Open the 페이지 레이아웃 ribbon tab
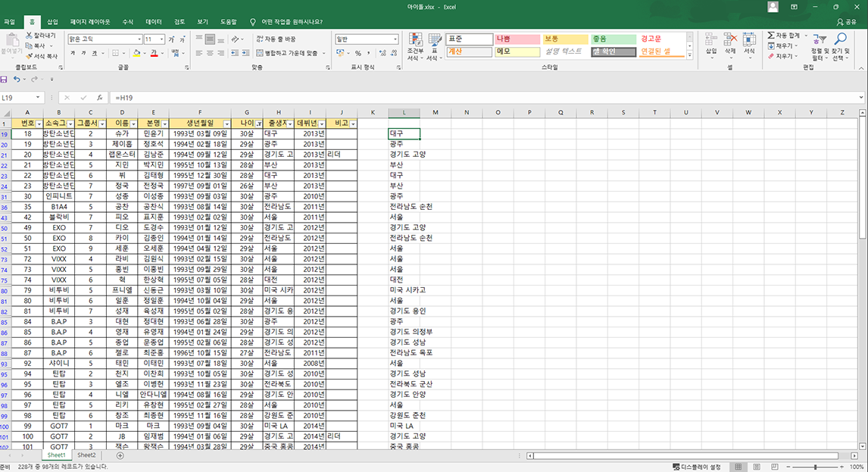868x472 pixels. click(90, 22)
